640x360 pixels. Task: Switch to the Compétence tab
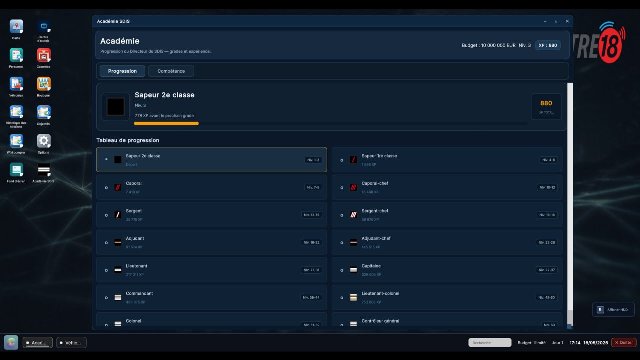pos(171,71)
